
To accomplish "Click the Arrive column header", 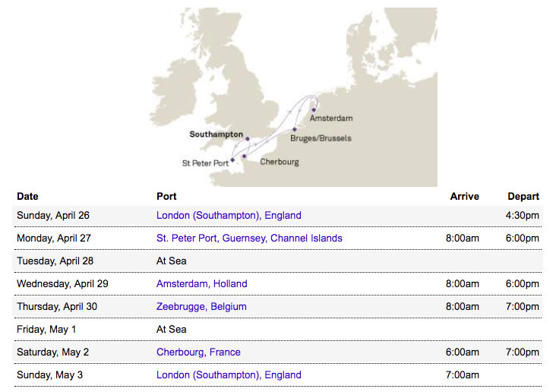I will pyautogui.click(x=464, y=196).
